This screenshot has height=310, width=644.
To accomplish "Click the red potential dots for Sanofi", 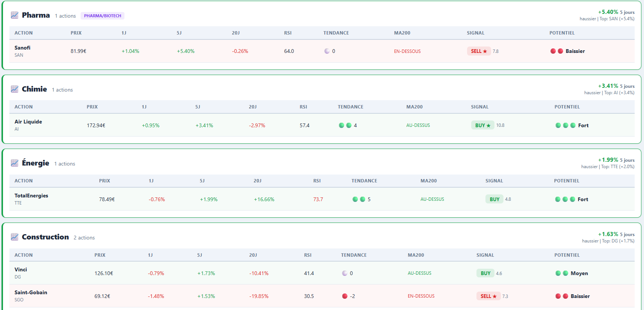I will click(556, 51).
